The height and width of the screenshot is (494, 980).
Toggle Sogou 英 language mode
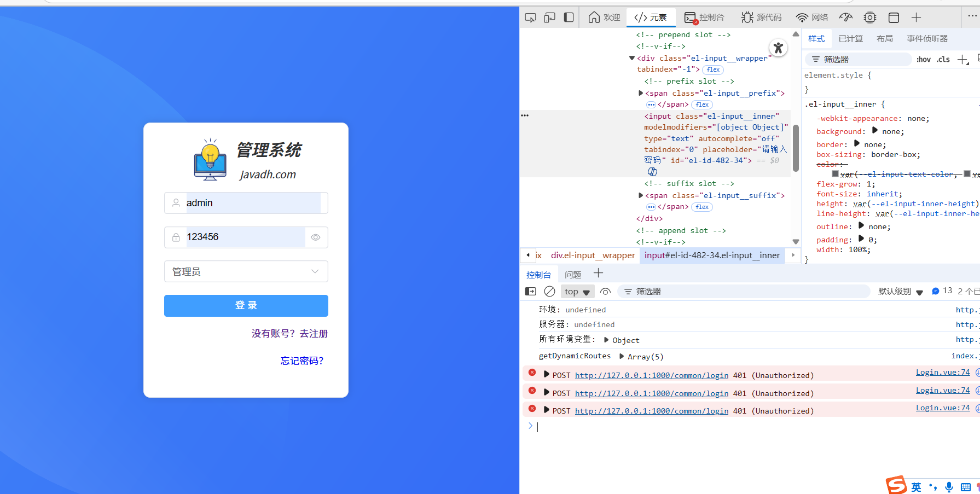(x=916, y=487)
